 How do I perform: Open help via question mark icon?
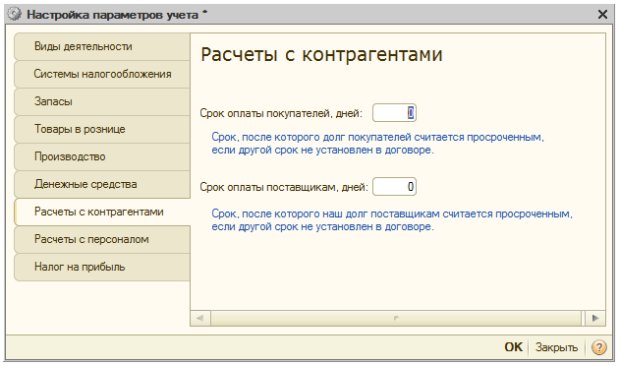coord(599,348)
